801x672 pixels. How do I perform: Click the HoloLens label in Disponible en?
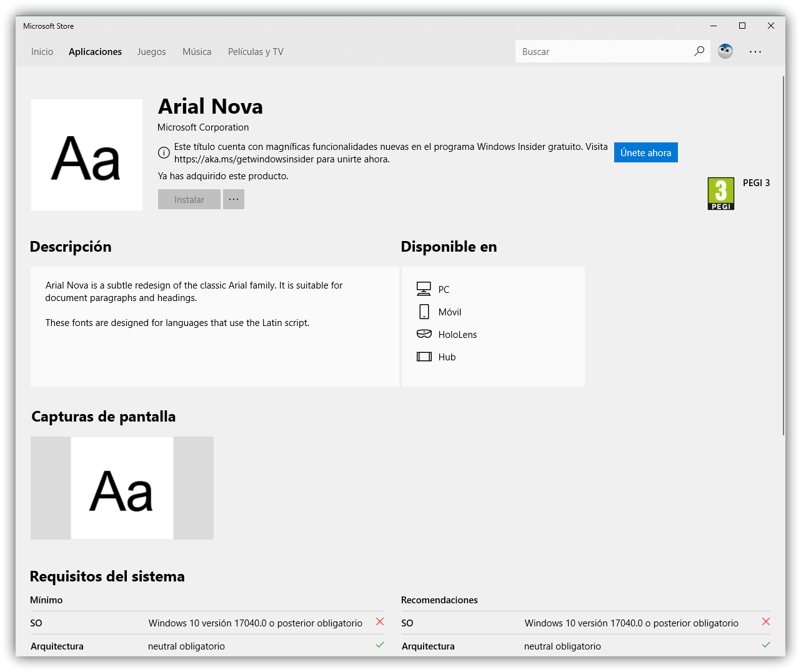(457, 335)
